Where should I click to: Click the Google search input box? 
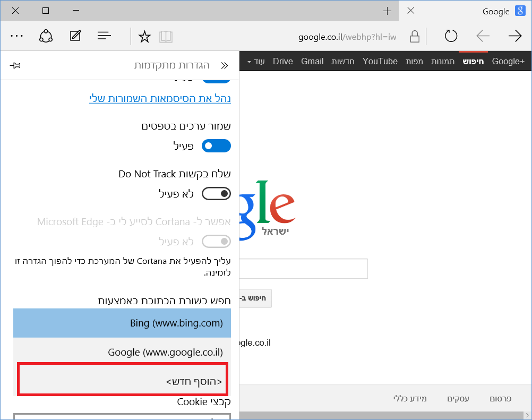coord(303,269)
